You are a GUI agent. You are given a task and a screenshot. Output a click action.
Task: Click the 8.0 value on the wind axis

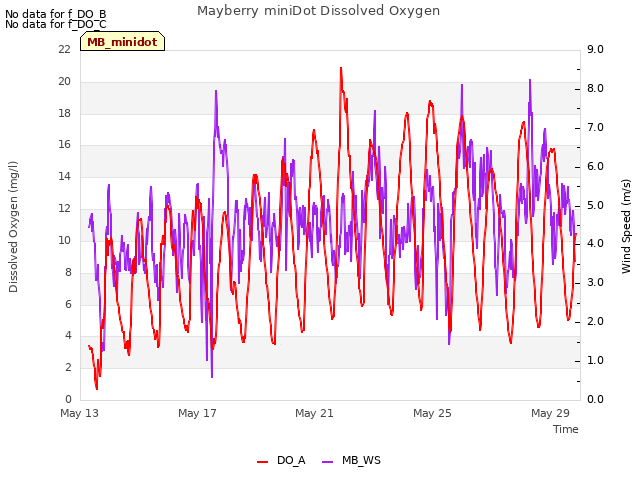[x=595, y=88]
